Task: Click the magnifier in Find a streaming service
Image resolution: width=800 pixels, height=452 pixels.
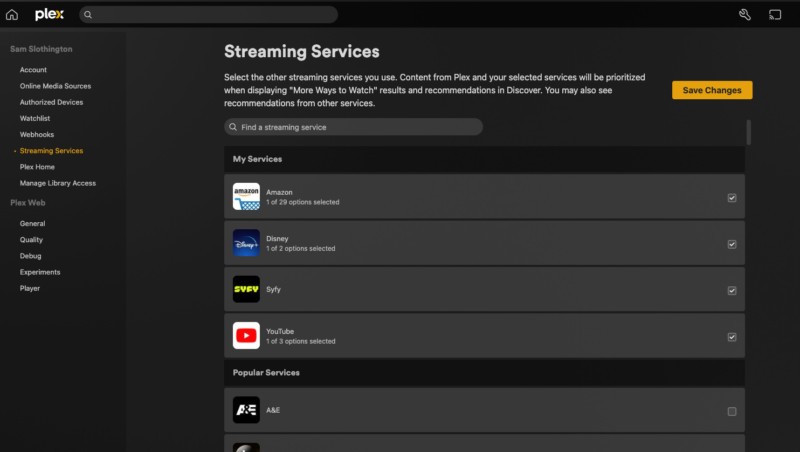Action: (x=233, y=127)
